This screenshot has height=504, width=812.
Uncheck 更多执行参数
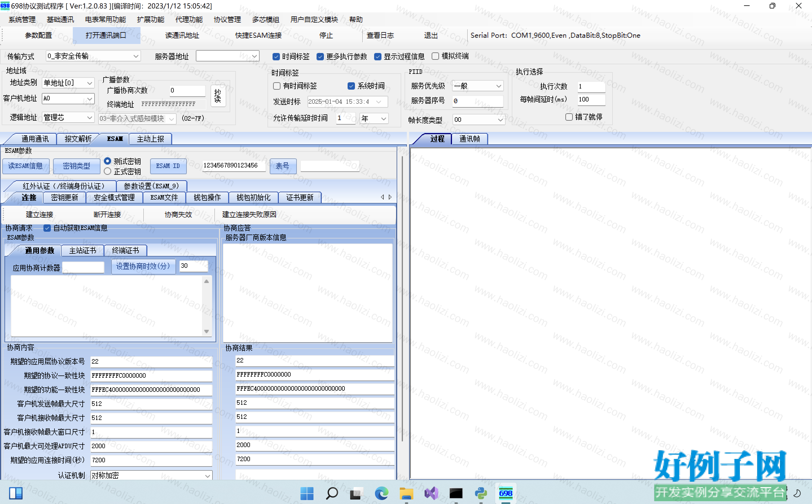coord(320,57)
